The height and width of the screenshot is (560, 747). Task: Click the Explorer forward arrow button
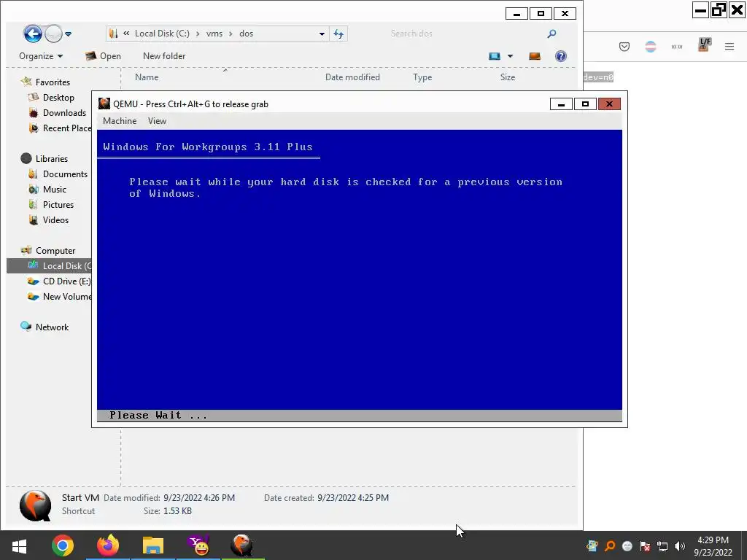pyautogui.click(x=53, y=34)
